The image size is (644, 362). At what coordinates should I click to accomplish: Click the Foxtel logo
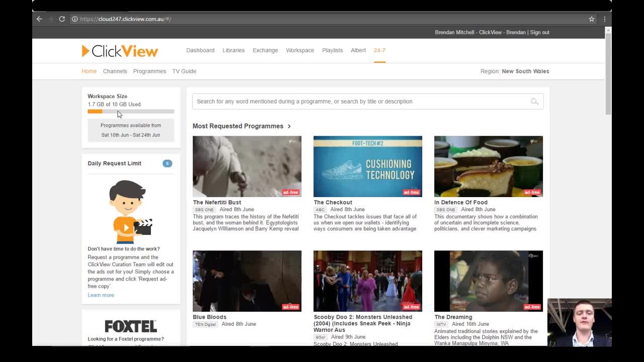click(131, 326)
